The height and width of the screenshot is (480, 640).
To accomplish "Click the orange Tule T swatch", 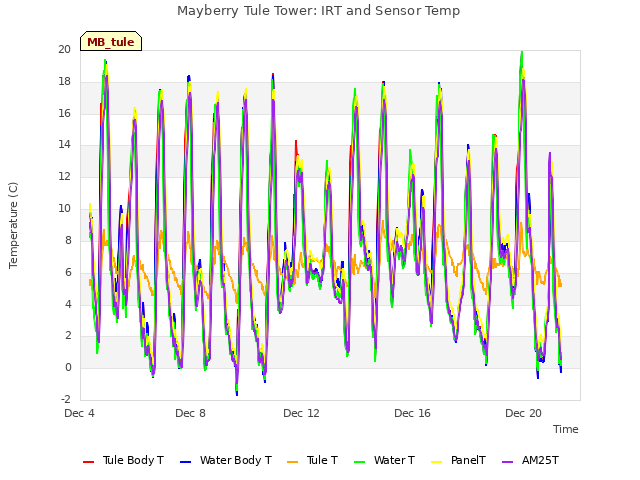I will [293, 462].
